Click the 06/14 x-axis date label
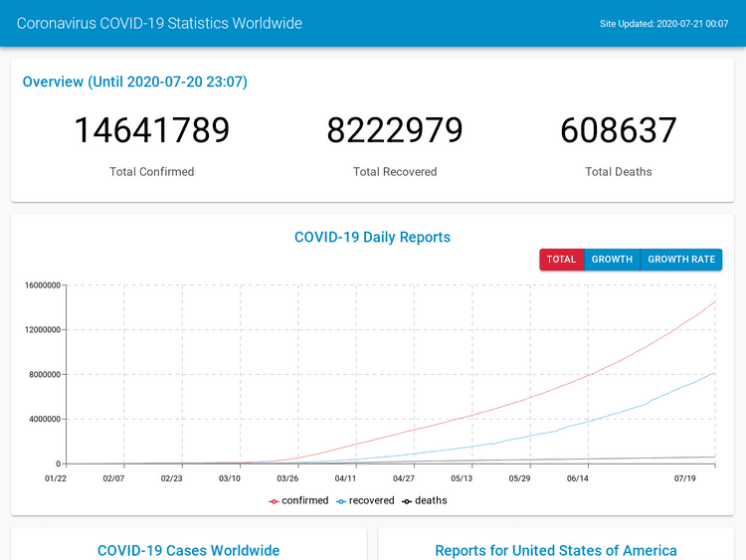 [578, 478]
